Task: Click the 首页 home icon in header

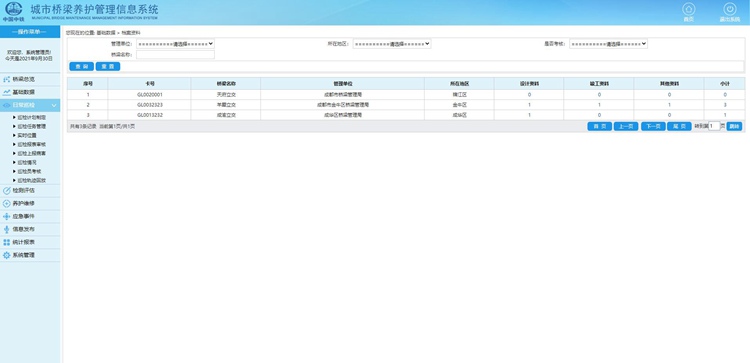Action: (x=688, y=9)
